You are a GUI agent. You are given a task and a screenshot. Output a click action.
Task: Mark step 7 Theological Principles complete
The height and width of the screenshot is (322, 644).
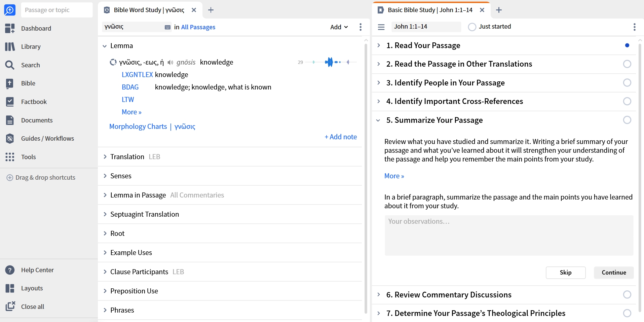pyautogui.click(x=627, y=313)
